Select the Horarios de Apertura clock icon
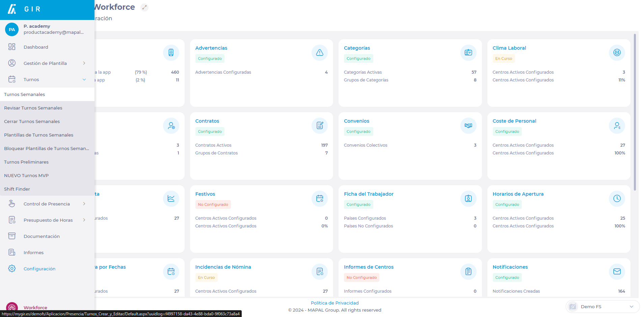Viewport: 644px width, 317px height. (x=617, y=199)
